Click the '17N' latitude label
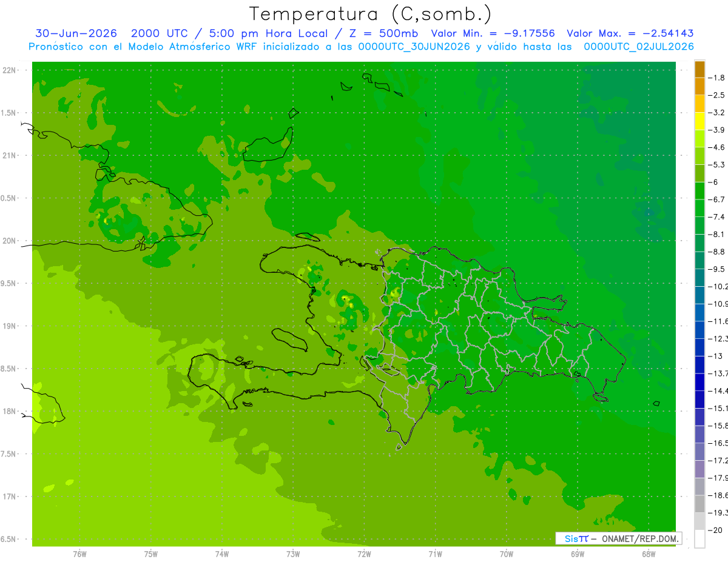The image size is (728, 562). coord(10,497)
